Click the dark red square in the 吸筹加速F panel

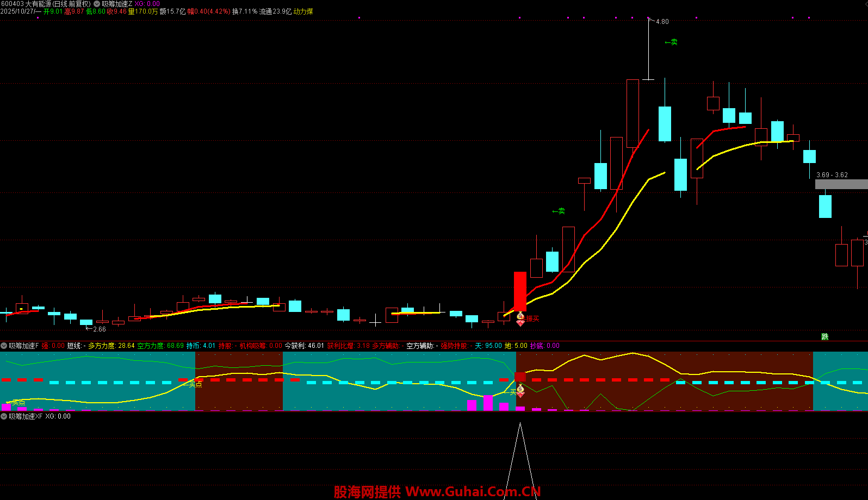[520, 376]
